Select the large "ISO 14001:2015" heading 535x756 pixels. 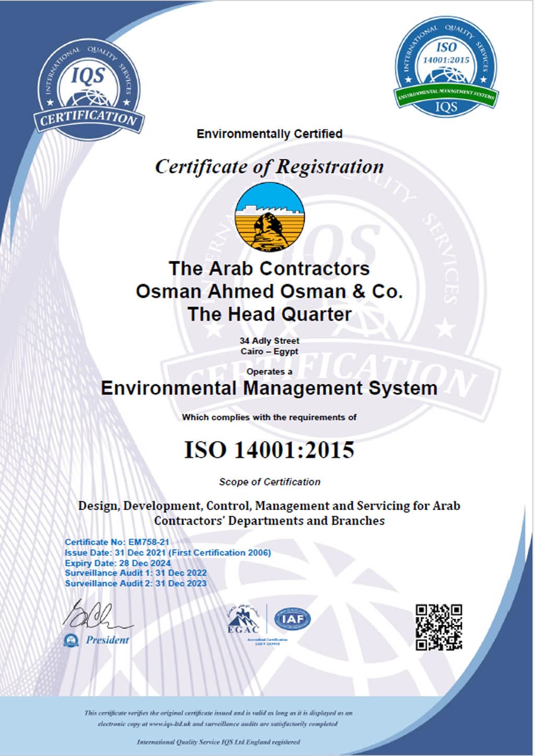(270, 450)
